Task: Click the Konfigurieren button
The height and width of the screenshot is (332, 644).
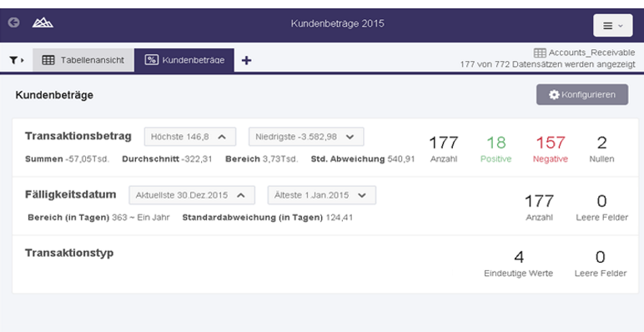Action: [582, 94]
